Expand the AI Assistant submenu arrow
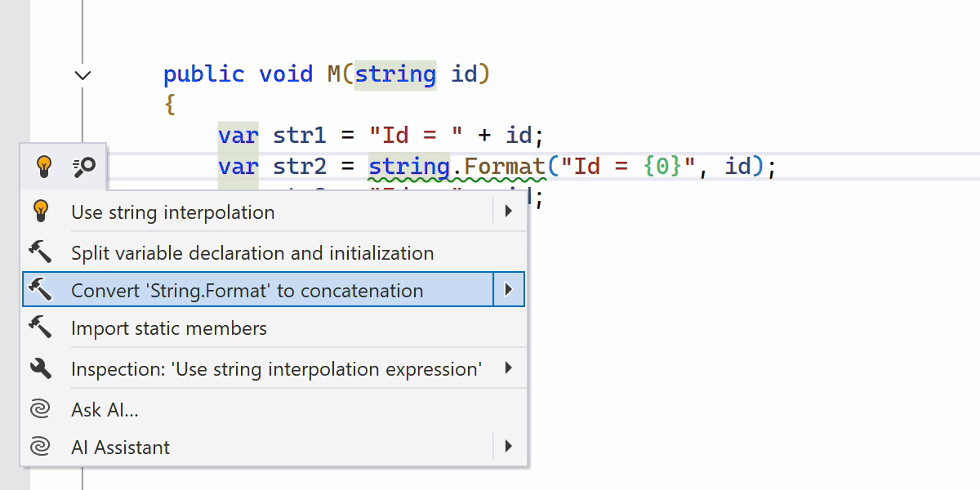Image resolution: width=980 pixels, height=490 pixels. coord(508,447)
